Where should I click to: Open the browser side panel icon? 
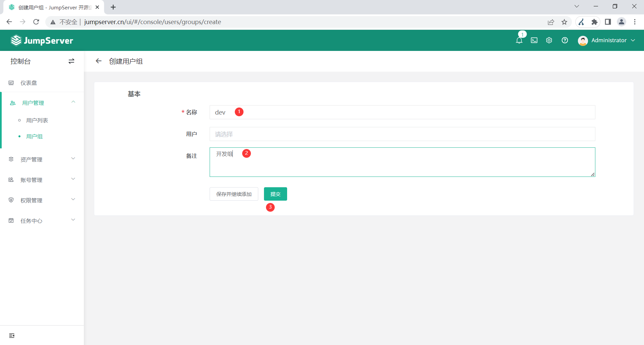[608, 22]
